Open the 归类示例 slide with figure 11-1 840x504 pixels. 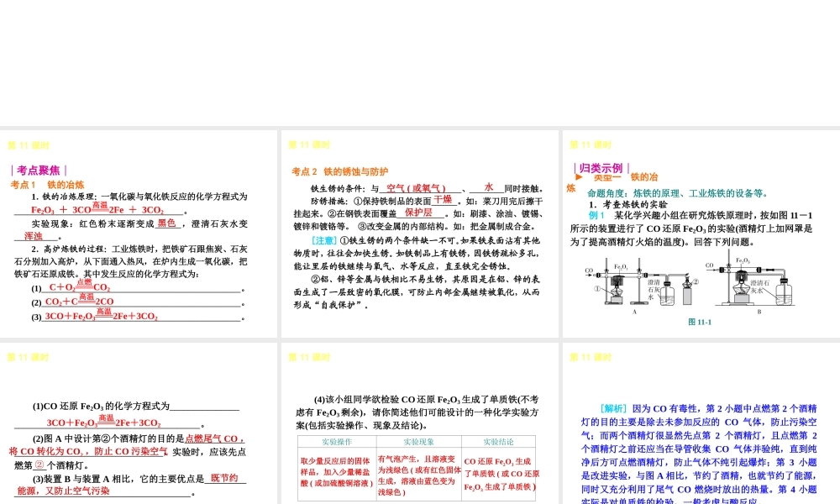click(701, 234)
